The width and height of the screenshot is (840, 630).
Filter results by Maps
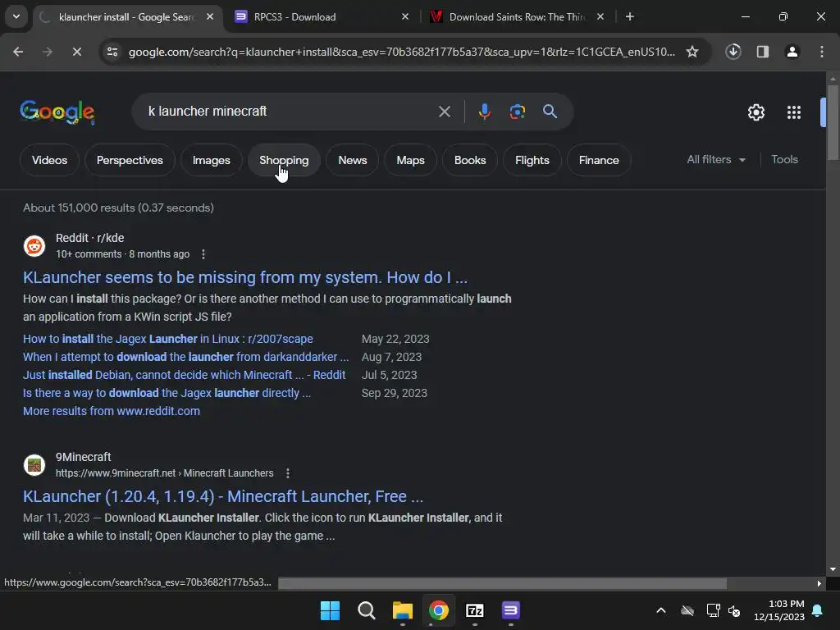tap(410, 160)
